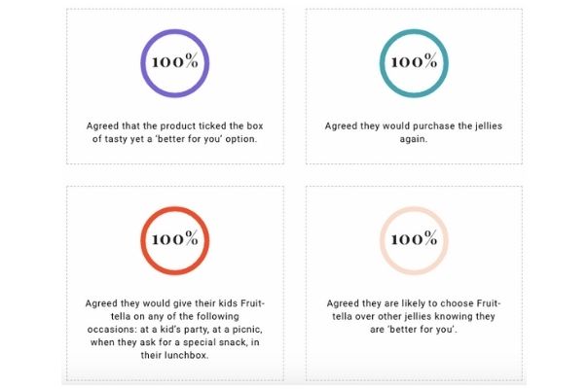The height and width of the screenshot is (389, 588).
Task: Click the pale pink 100% circle
Action: tap(414, 240)
